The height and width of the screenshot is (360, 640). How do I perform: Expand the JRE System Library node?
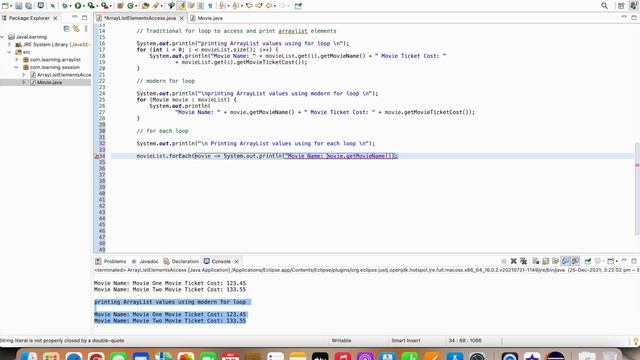pyautogui.click(x=9, y=44)
